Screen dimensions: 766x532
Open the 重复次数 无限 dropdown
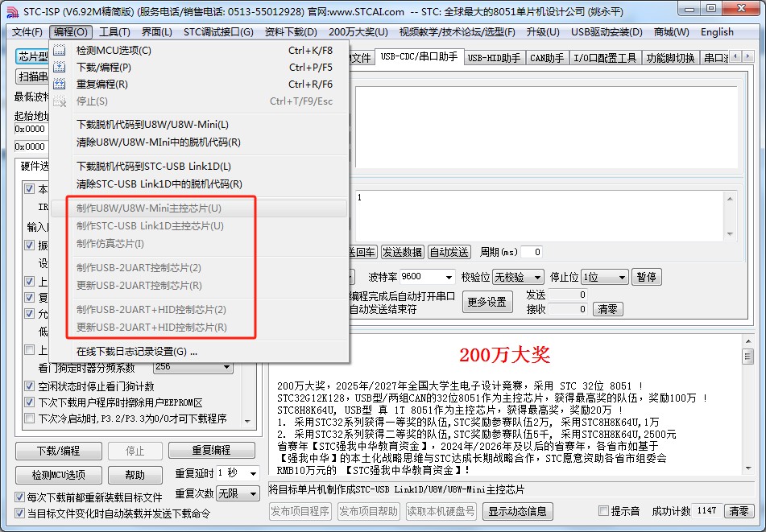coord(238,493)
